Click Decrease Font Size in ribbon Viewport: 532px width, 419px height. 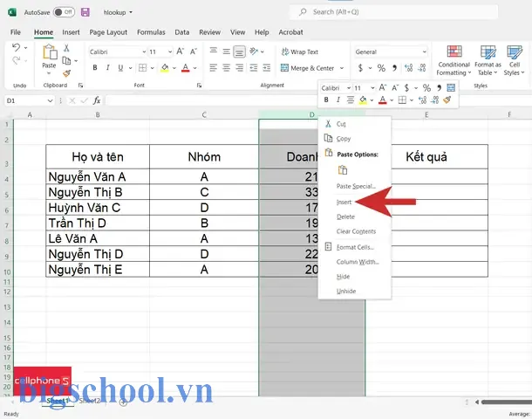coord(194,52)
